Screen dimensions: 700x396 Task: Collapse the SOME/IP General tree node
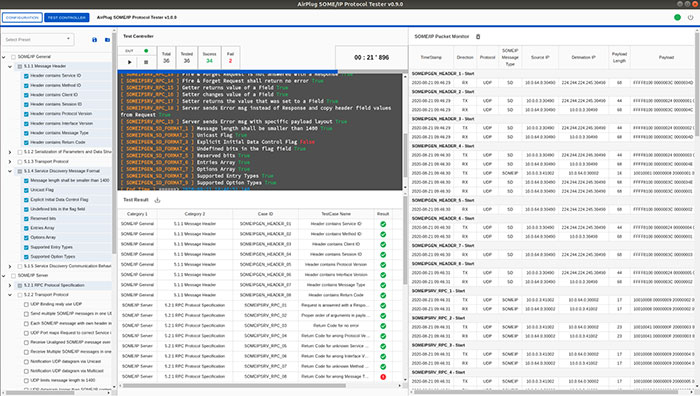coord(4,57)
